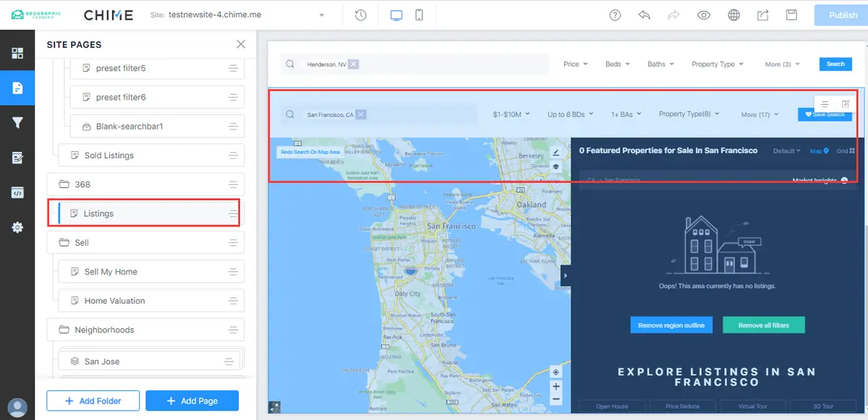
Task: Click the map layers icon
Action: tap(556, 166)
